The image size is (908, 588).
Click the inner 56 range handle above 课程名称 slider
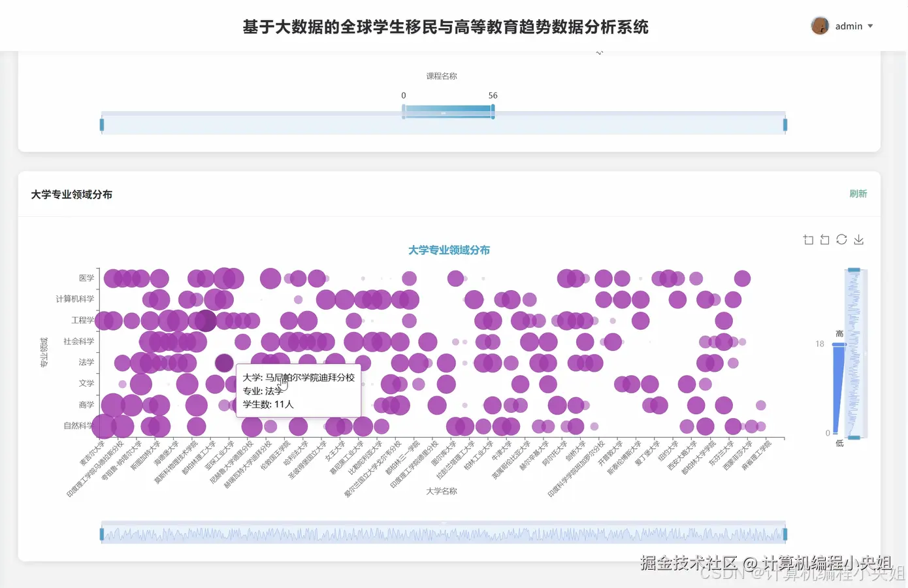tap(493, 112)
